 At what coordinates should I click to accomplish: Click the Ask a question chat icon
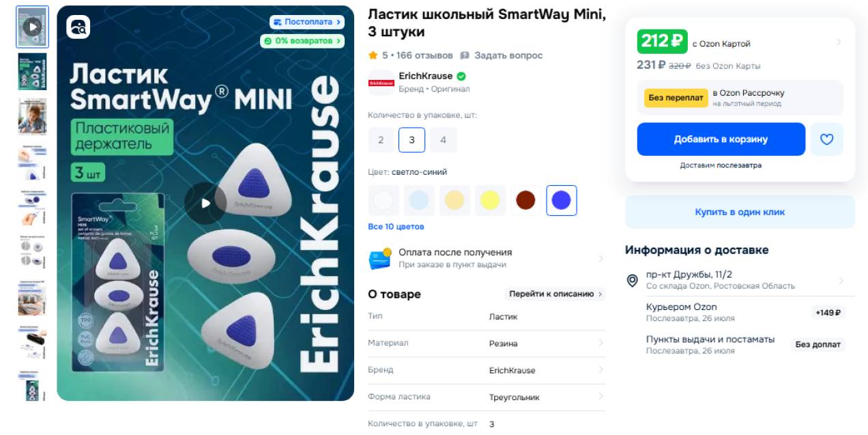(x=465, y=55)
